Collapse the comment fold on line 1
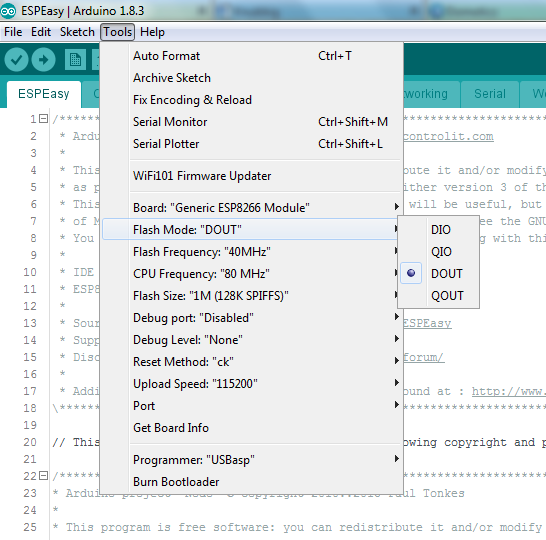 coord(43,119)
